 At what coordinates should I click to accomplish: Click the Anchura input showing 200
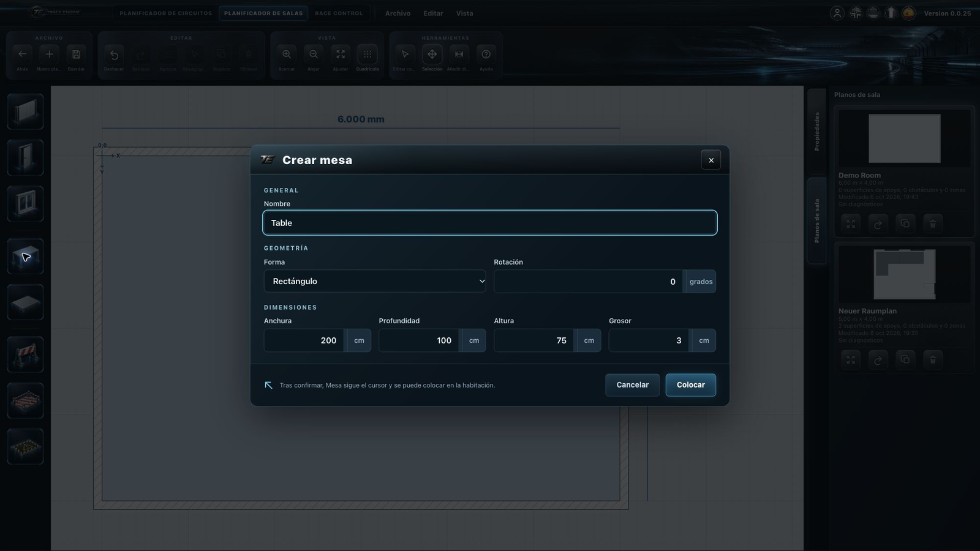(304, 340)
